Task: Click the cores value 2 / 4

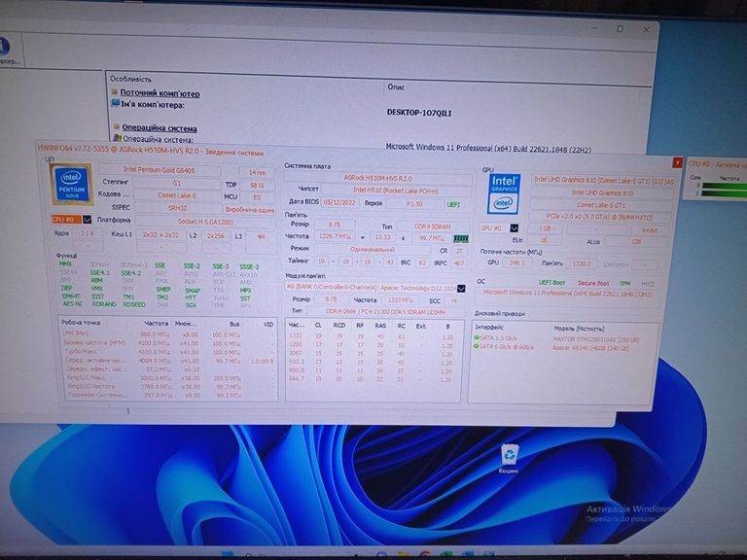Action: (x=88, y=233)
